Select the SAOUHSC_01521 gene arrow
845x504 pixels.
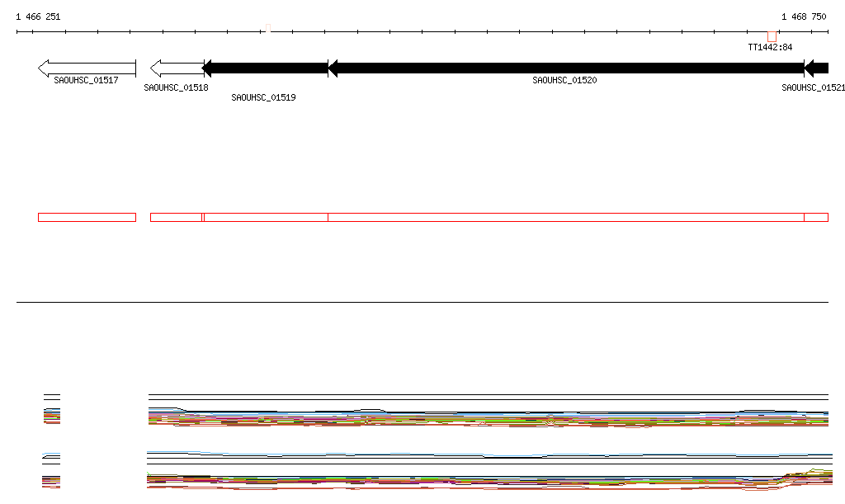[x=816, y=68]
